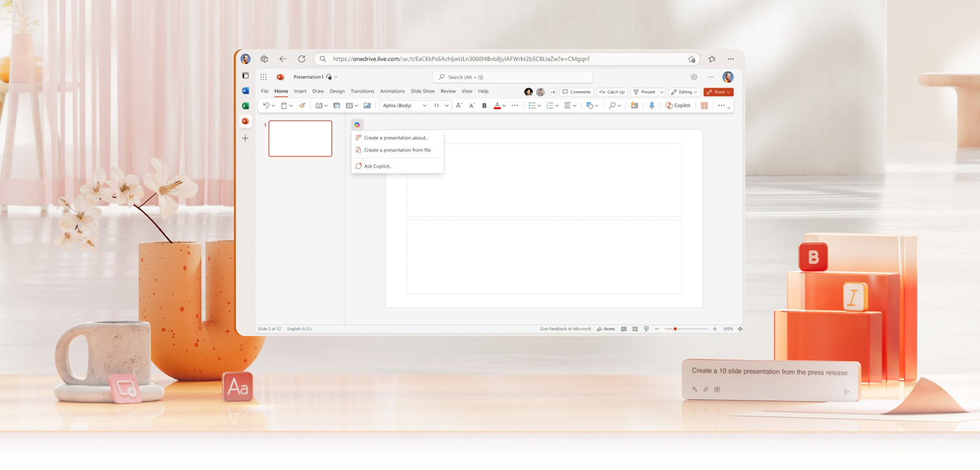Expand the numbered list dropdown
Image resolution: width=980 pixels, height=470 pixels.
click(557, 106)
